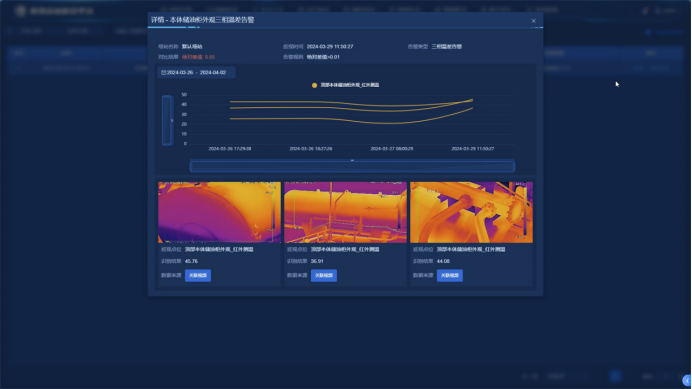Open the first thermal image showing result 45.76
The width and height of the screenshot is (692, 389).
point(219,212)
